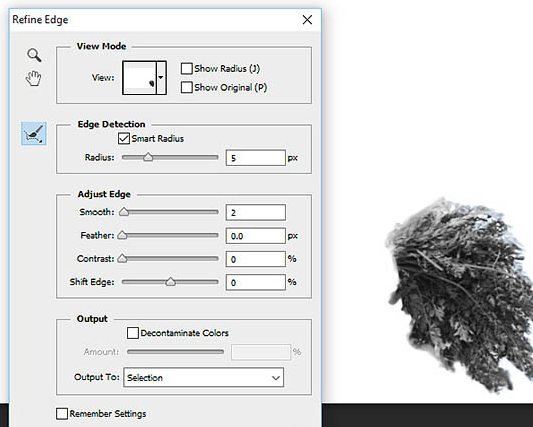Click the View mode preview thumbnail
Viewport: 533px width, 427px height.
pos(139,78)
